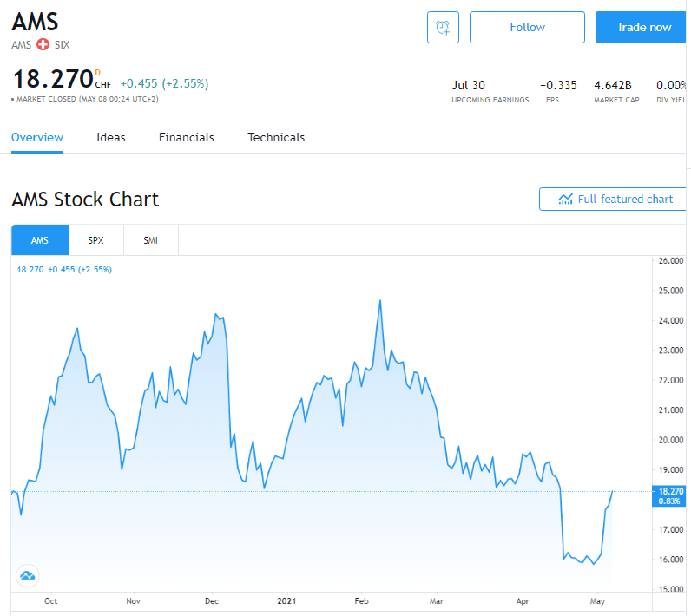Click the chart icon inside Full-featured chart button
Screen dimensions: 691x616
(565, 199)
